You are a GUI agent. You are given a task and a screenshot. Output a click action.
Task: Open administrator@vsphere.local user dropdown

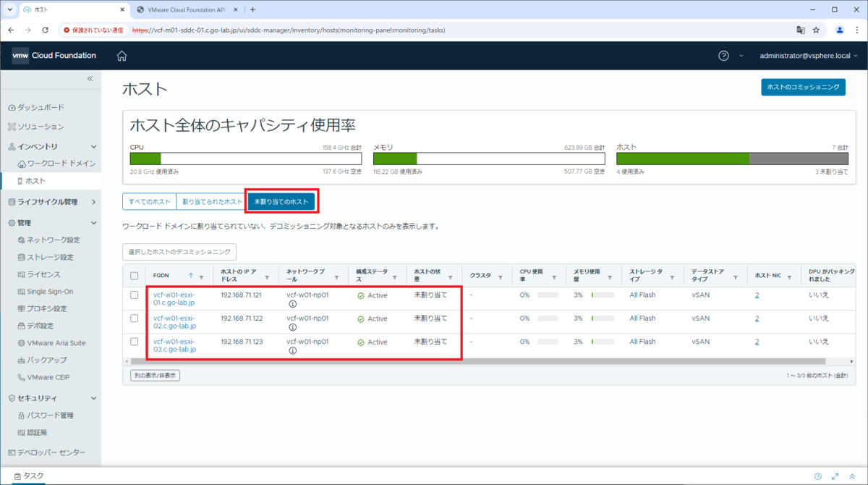809,56
